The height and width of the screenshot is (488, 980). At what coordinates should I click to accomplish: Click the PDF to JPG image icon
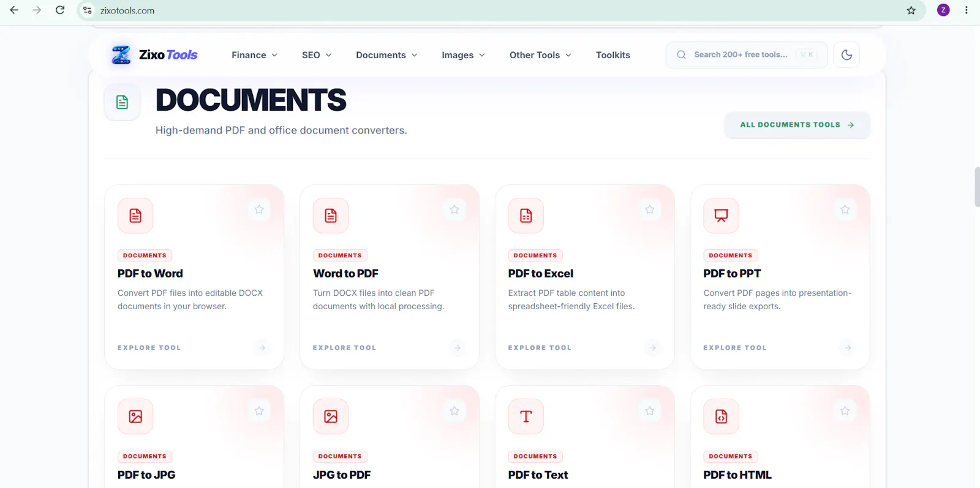[x=135, y=416]
